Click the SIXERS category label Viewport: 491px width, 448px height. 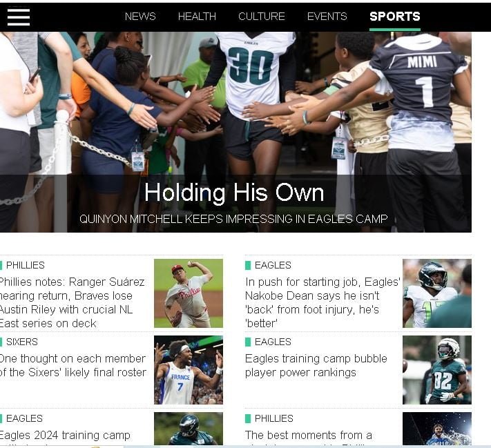(x=21, y=342)
